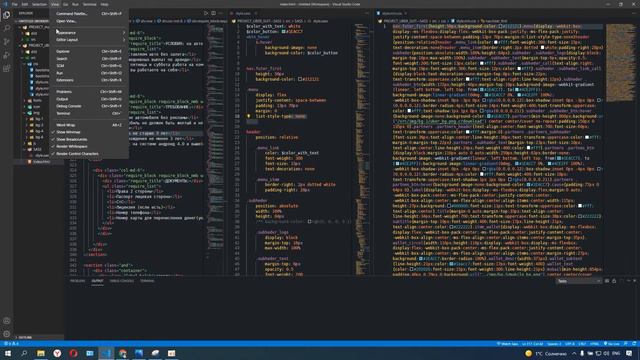Click the lightbulb quick-fix icon at line 18
The image size is (640, 360).
point(248,116)
